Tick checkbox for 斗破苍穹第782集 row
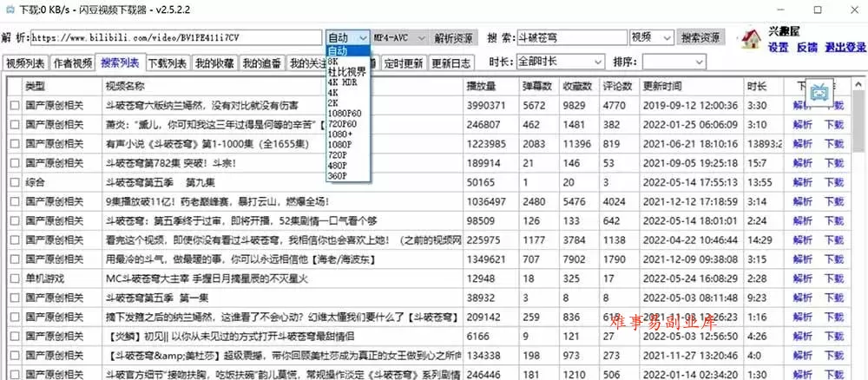868x380 pixels. (x=15, y=163)
